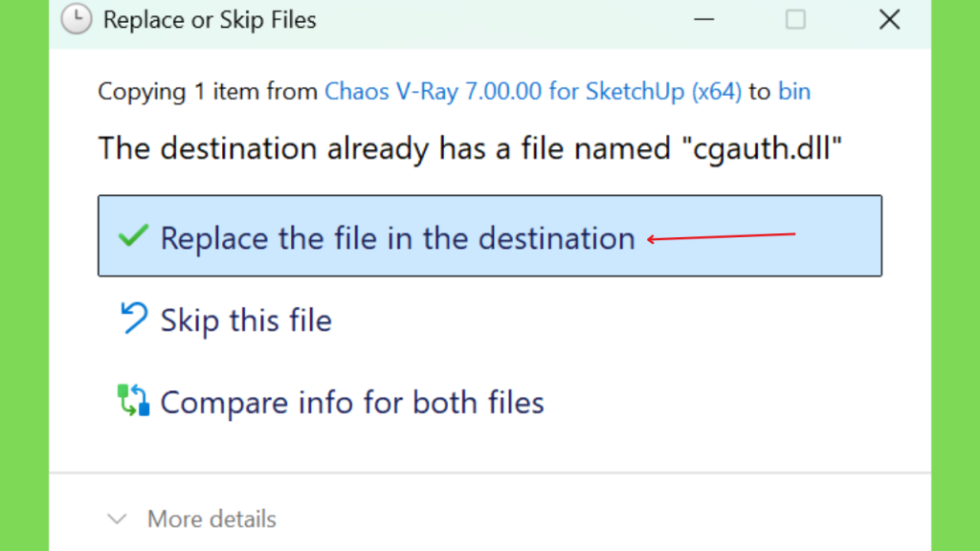Close the Replace or Skip Files dialog
The width and height of the screenshot is (980, 551).
tap(889, 19)
